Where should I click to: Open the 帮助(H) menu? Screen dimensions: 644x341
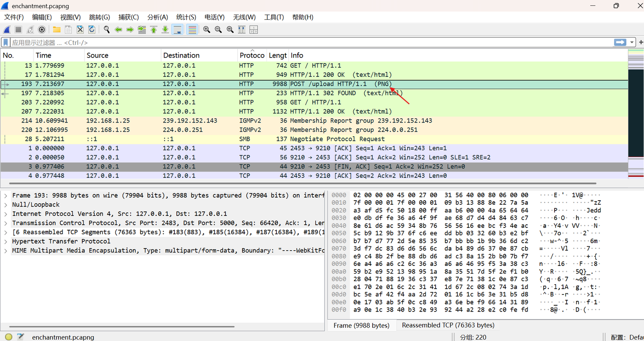click(302, 17)
